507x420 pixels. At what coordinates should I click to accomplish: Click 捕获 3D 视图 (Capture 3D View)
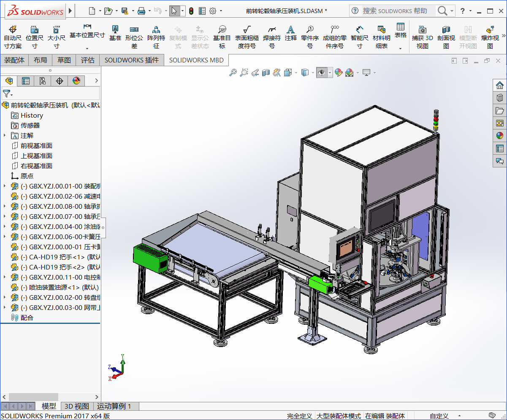click(x=423, y=37)
